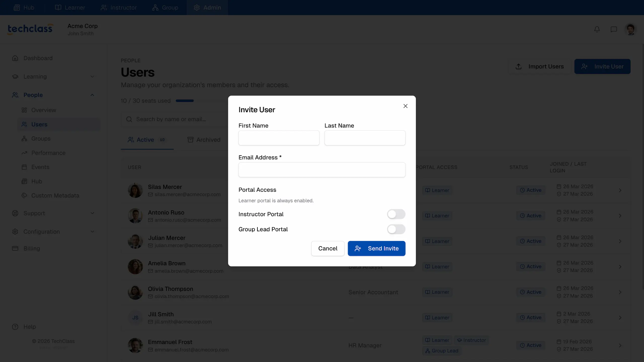The width and height of the screenshot is (644, 362).
Task: Enable the Instructor Portal toggle
Action: tap(396, 214)
